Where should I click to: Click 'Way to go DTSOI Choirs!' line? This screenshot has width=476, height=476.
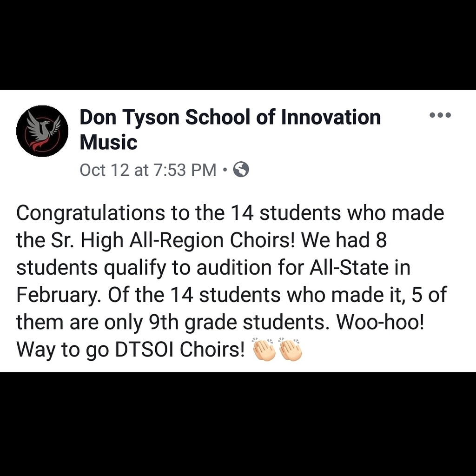click(x=130, y=350)
